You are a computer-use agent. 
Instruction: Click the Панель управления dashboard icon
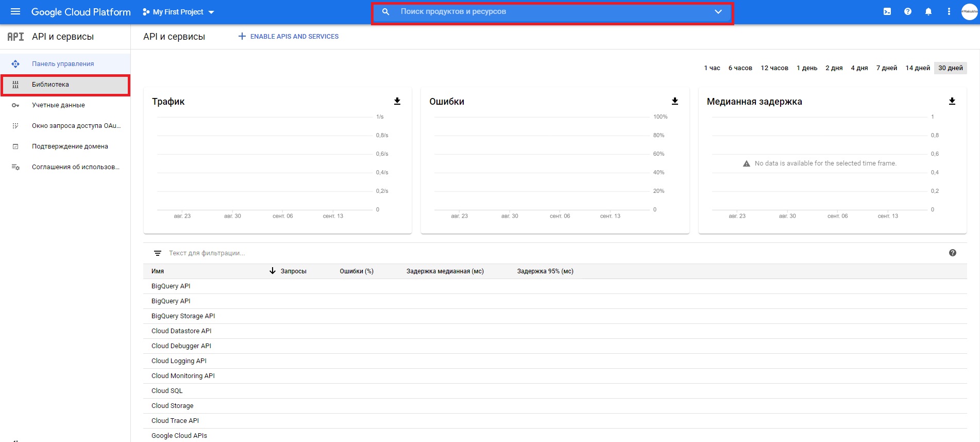point(15,64)
